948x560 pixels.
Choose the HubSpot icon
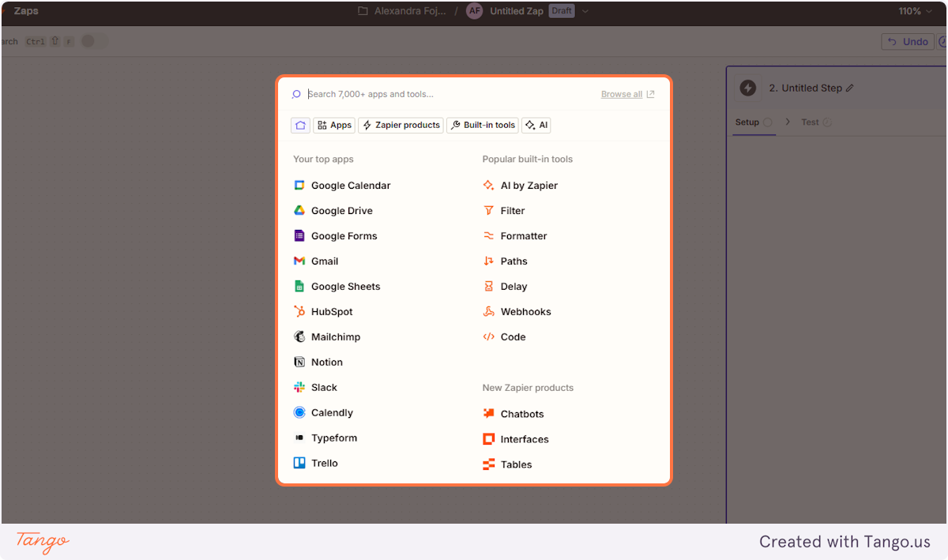299,312
